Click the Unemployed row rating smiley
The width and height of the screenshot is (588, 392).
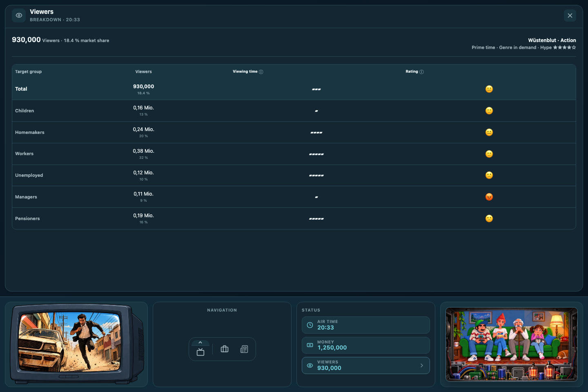point(489,175)
